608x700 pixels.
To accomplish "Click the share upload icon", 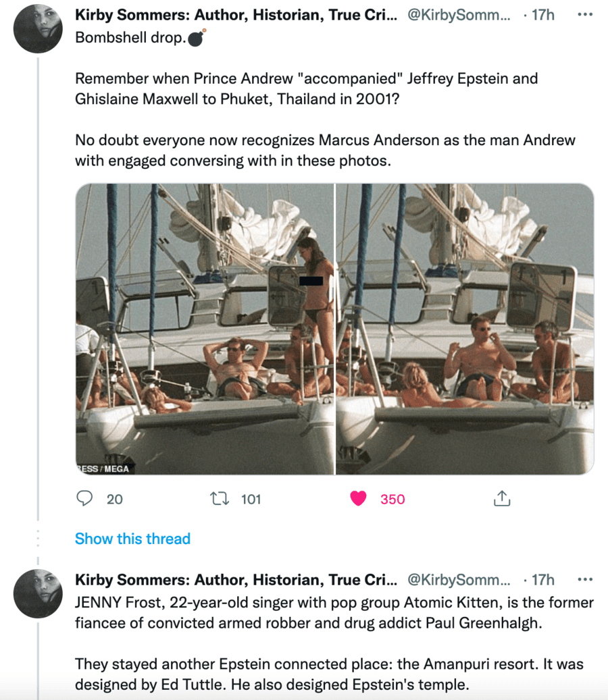I will [x=501, y=499].
